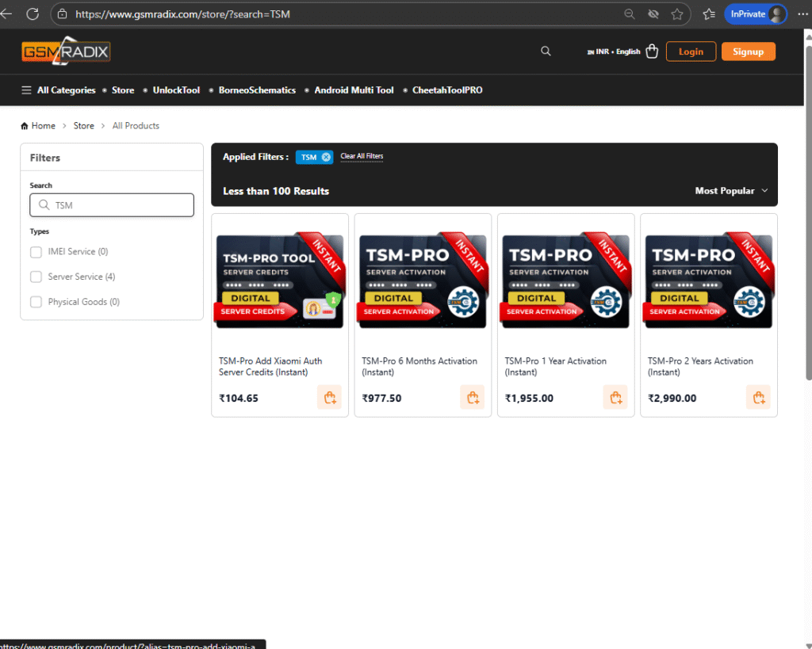Image resolution: width=812 pixels, height=649 pixels.
Task: Go to UnlockTool in navigation bar
Action: coord(176,90)
